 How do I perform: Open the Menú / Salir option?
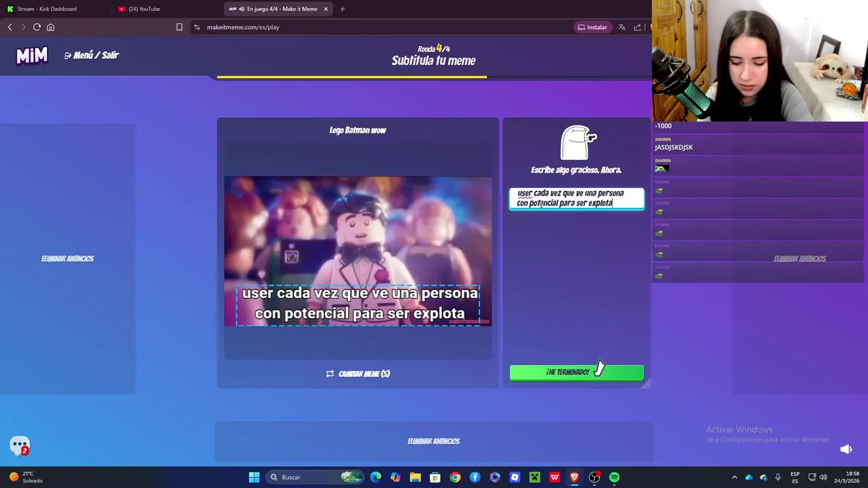click(x=92, y=55)
